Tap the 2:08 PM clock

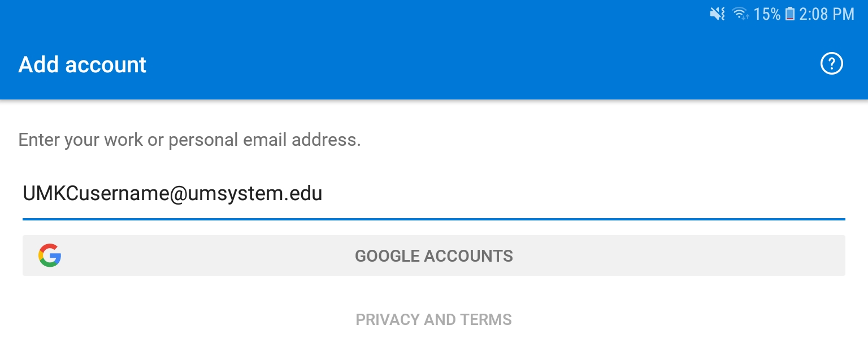click(x=826, y=14)
